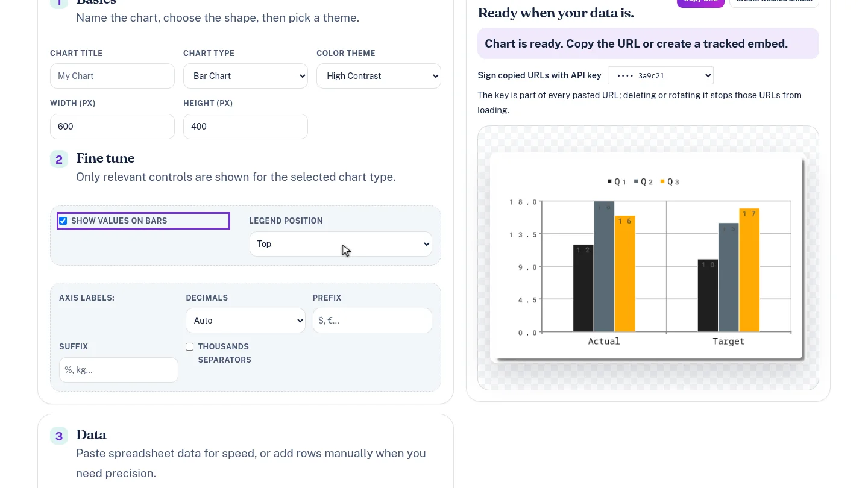Click the Q1 legend entry in chart
Screen dimensions: 868x488
tap(617, 181)
